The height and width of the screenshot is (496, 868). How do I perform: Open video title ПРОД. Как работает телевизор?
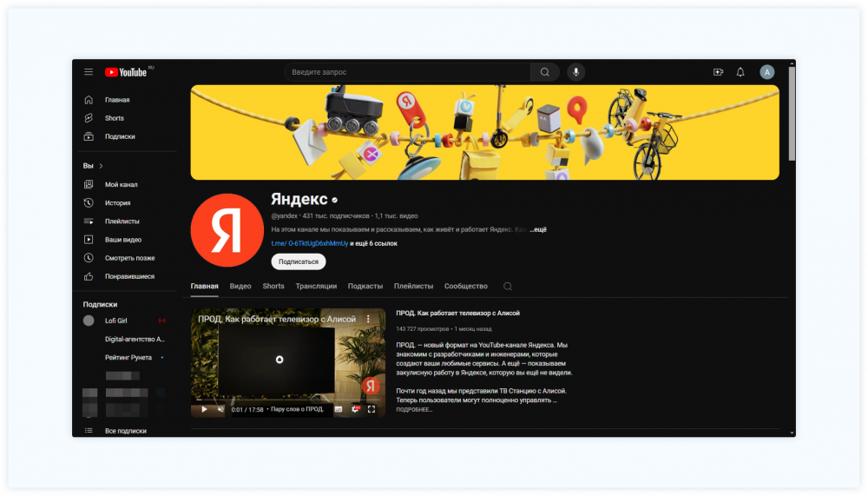click(457, 313)
